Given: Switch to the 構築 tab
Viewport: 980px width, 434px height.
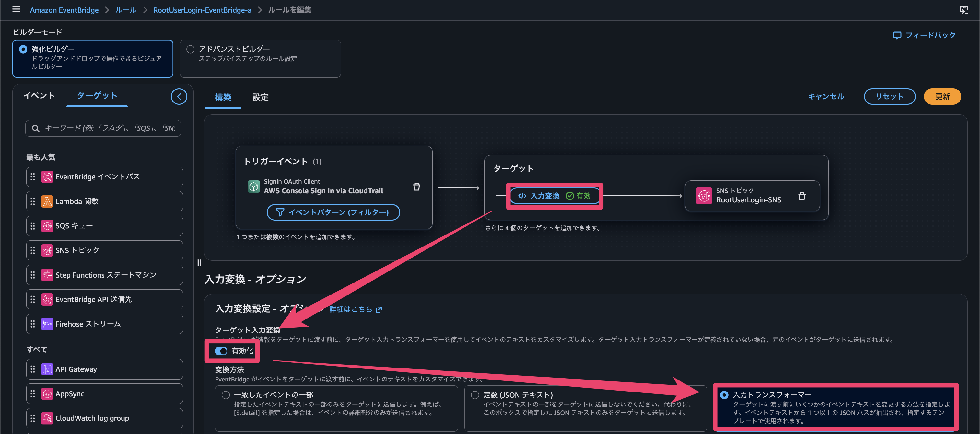Looking at the screenshot, I should tap(223, 97).
